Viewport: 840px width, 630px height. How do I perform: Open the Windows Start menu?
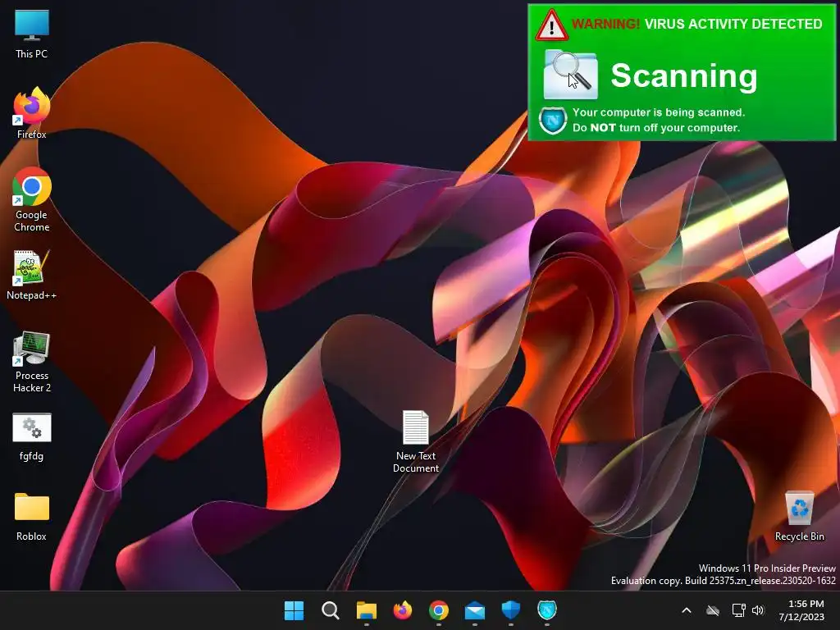[x=294, y=610]
